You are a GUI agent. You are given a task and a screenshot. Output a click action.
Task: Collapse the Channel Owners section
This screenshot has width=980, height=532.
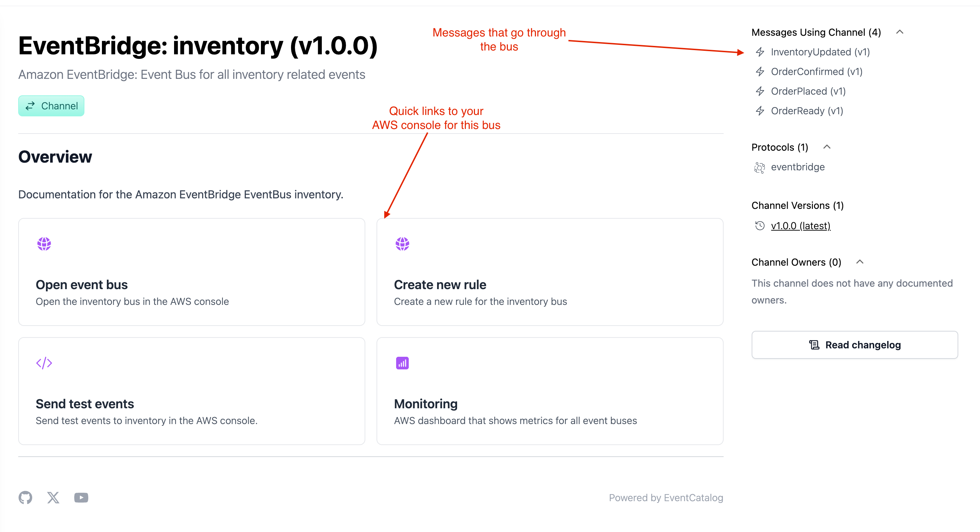point(860,262)
